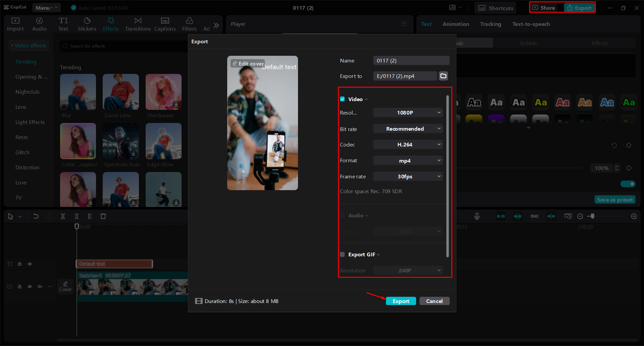Click the TI text track type icon
The width and height of the screenshot is (644, 346).
pos(10,264)
